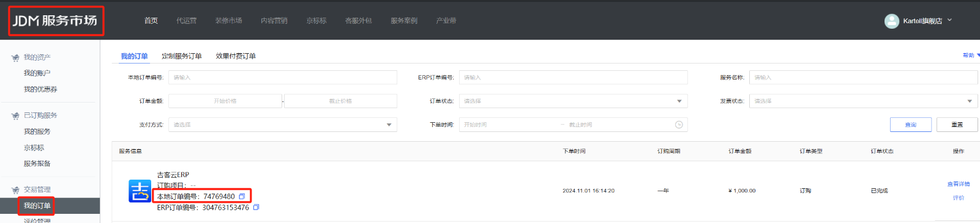The image size is (980, 223).
Task: Open the 订单状态 dropdown
Action: tap(573, 101)
